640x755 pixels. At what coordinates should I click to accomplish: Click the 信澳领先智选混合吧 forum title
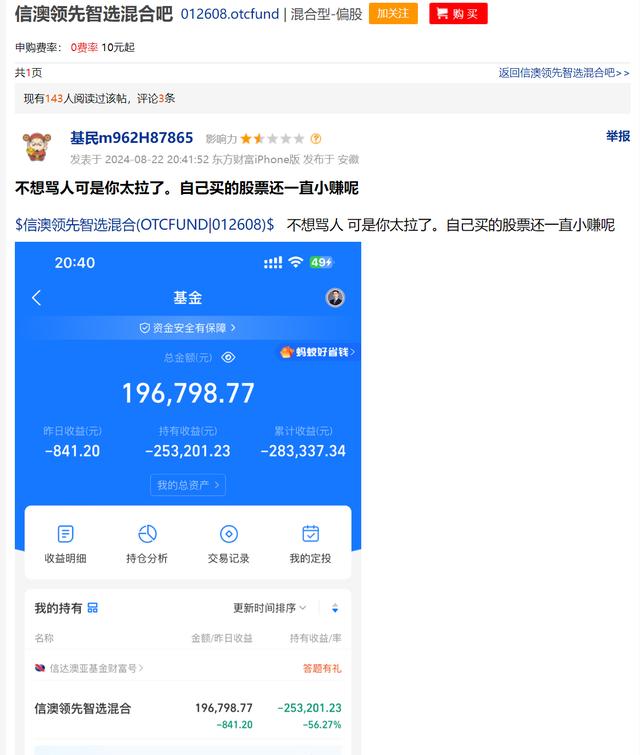tap(93, 13)
